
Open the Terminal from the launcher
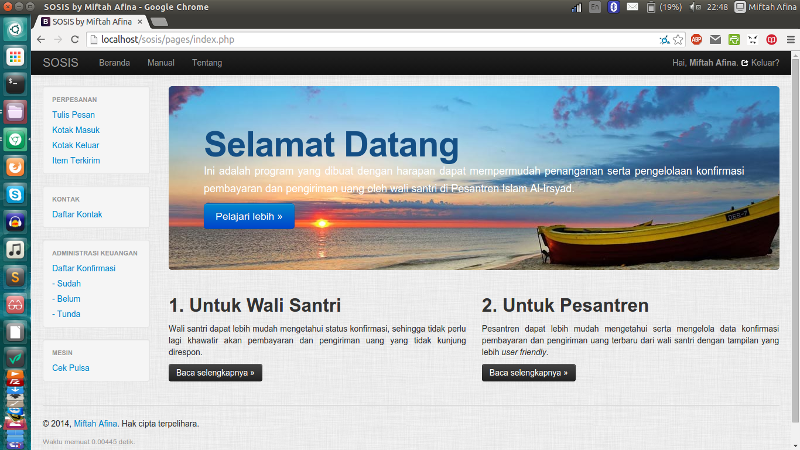coord(15,84)
